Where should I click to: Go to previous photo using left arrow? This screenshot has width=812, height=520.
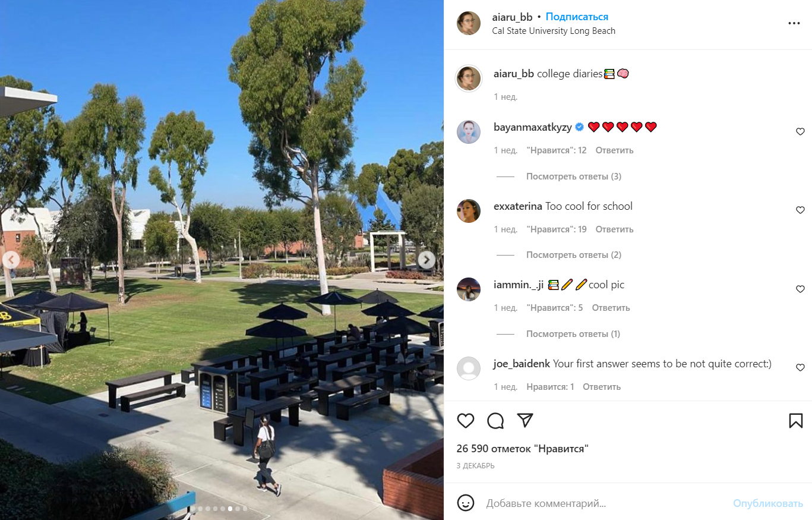point(11,260)
